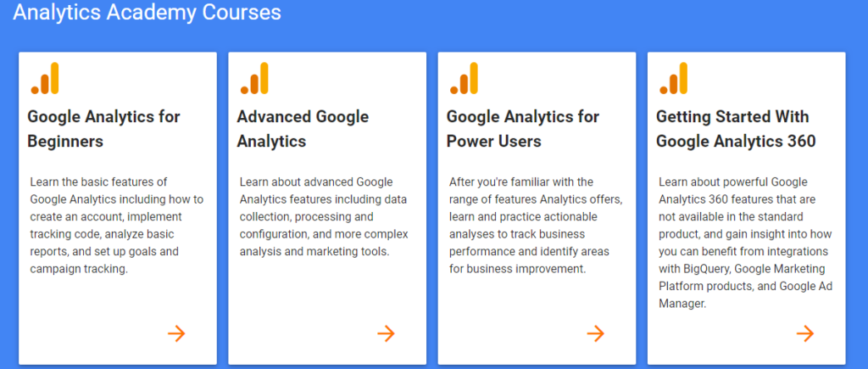Click the Analytics logo on the Analytics 360 card
Screen dimensions: 868x369
point(673,78)
